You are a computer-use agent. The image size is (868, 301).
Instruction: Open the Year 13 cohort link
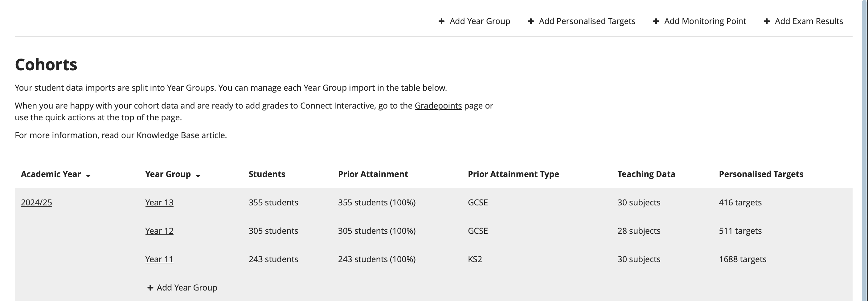[159, 202]
